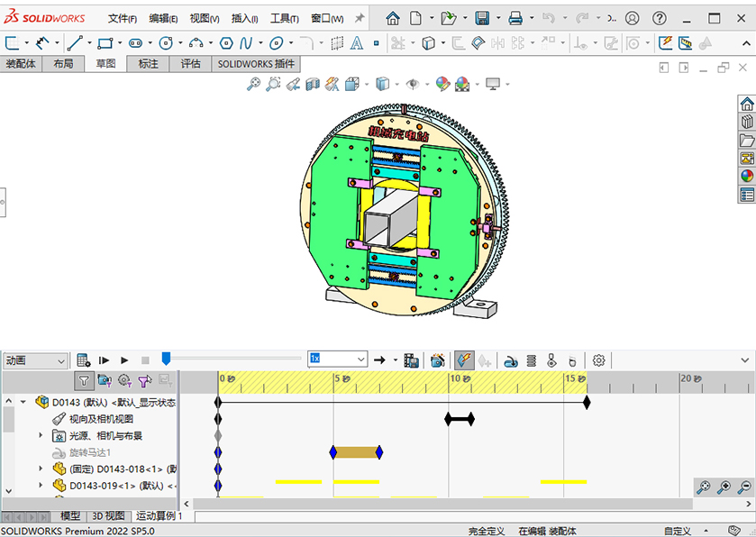Play the animation from start
This screenshot has height=537, width=756.
pyautogui.click(x=105, y=360)
